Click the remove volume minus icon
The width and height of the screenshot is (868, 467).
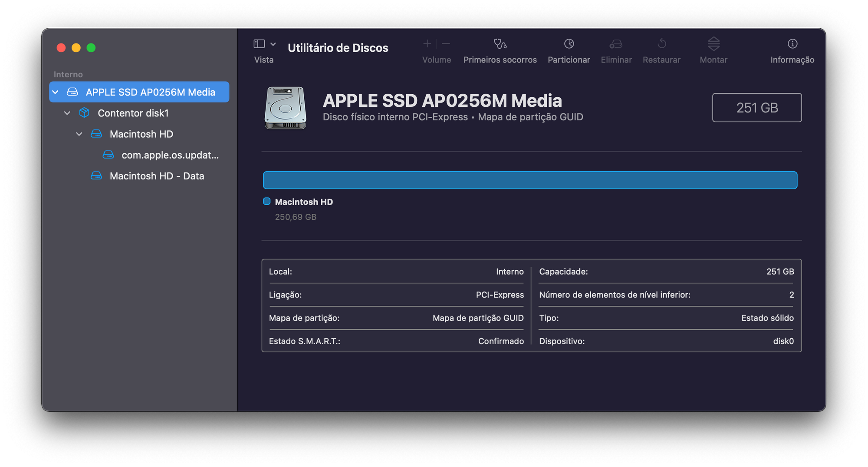pyautogui.click(x=446, y=43)
